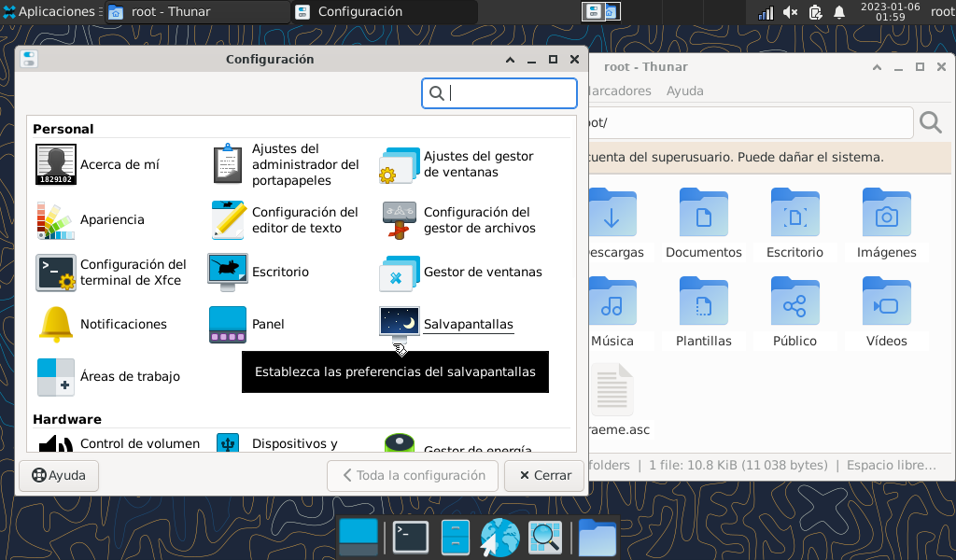Open the Aplicaciones menu
This screenshot has height=560, width=956.
[x=49, y=12]
